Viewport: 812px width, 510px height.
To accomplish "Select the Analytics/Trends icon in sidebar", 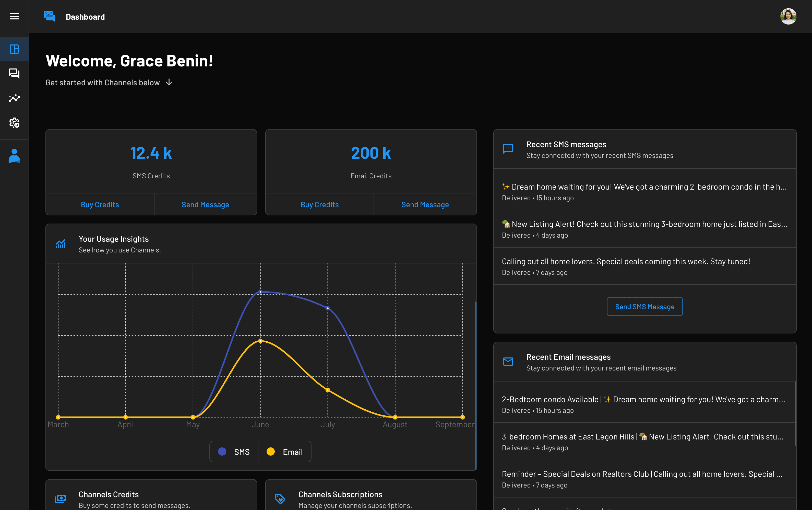I will [x=14, y=98].
